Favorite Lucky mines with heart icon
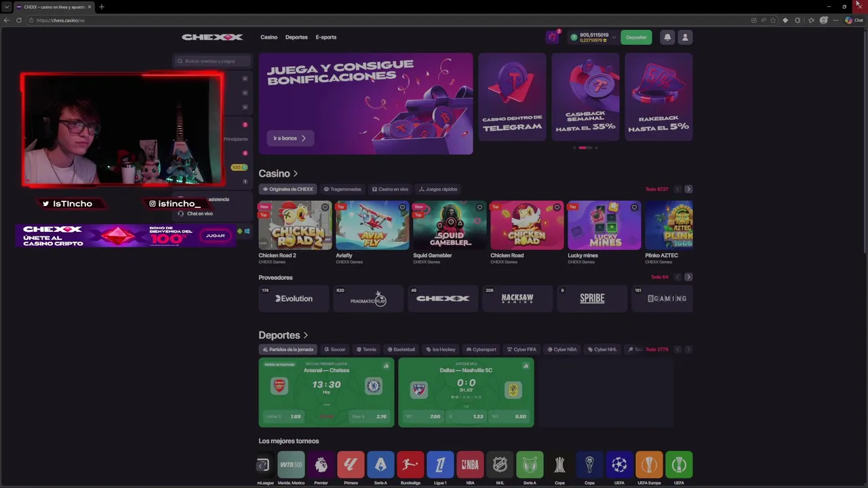The image size is (868, 488). pyautogui.click(x=634, y=207)
